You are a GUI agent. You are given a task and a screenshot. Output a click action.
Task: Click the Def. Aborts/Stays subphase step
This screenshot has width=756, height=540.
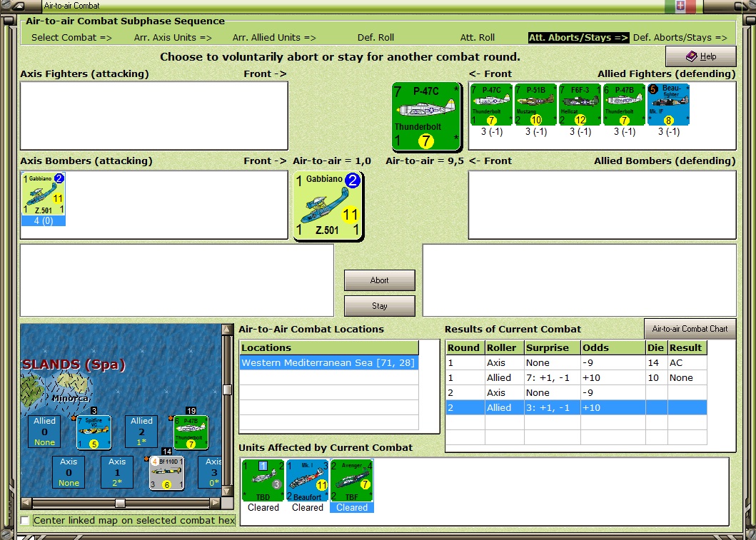point(680,38)
